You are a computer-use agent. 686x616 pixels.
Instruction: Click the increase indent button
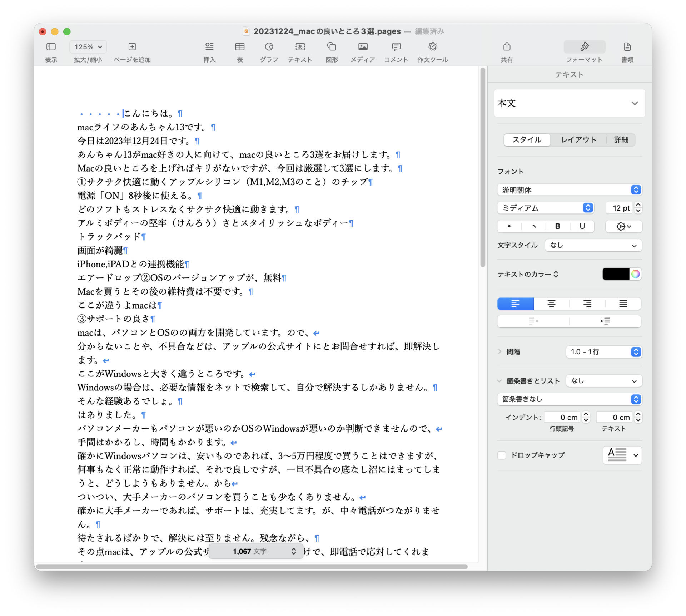tap(605, 321)
